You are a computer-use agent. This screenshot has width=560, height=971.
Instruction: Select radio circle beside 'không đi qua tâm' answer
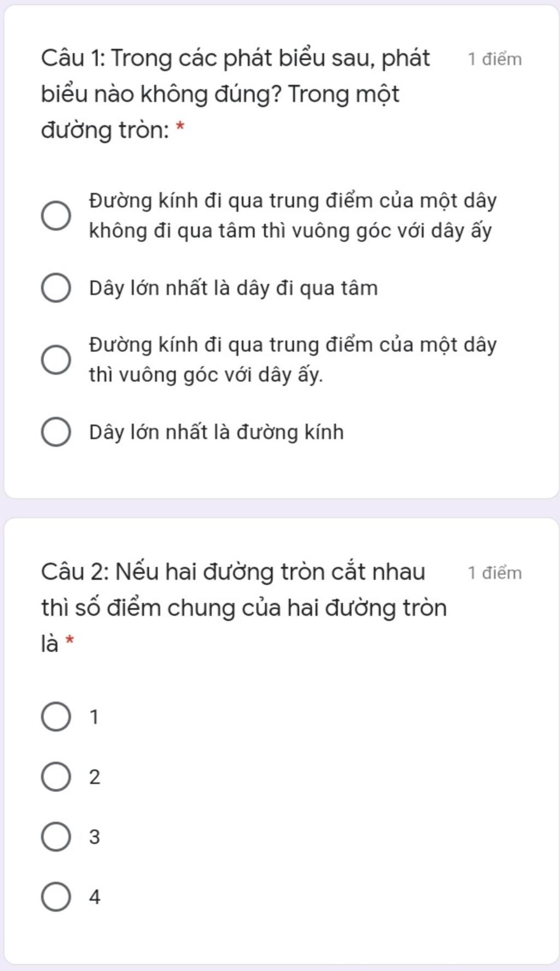tap(56, 216)
